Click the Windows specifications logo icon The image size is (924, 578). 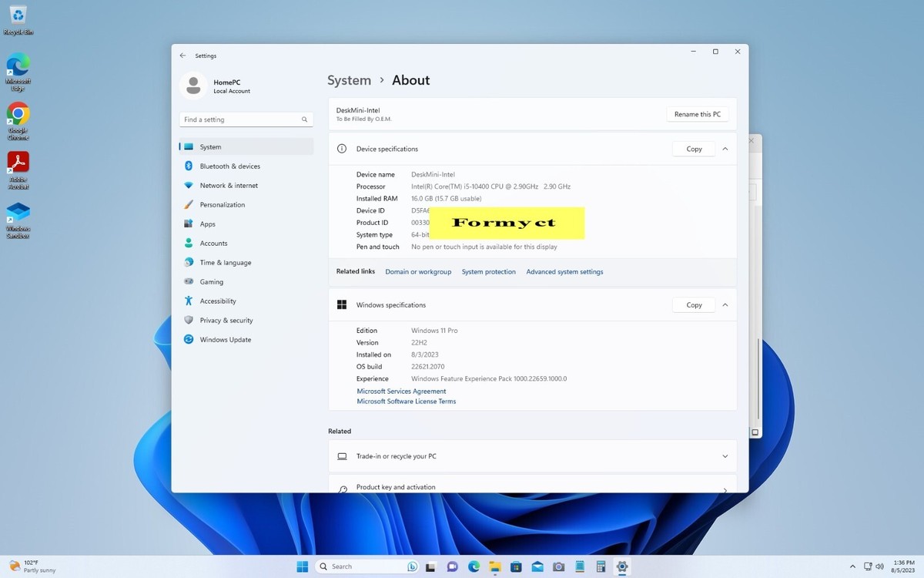click(x=342, y=305)
